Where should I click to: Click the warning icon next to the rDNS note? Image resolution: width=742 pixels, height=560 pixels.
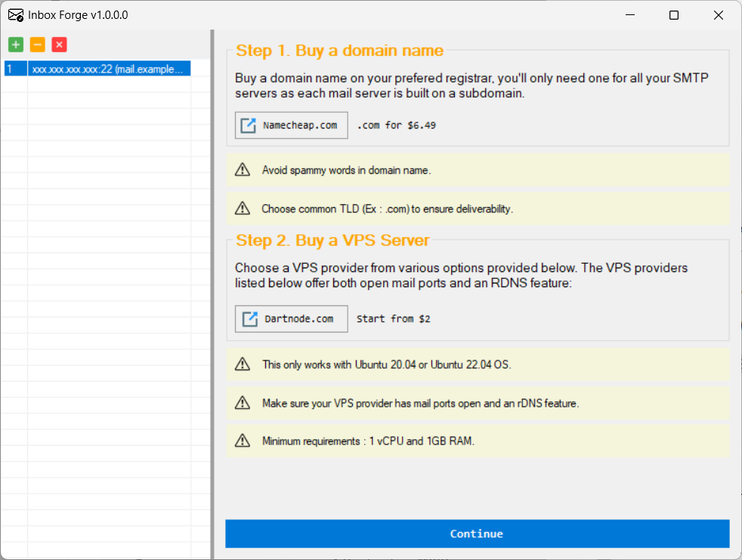pos(243,403)
